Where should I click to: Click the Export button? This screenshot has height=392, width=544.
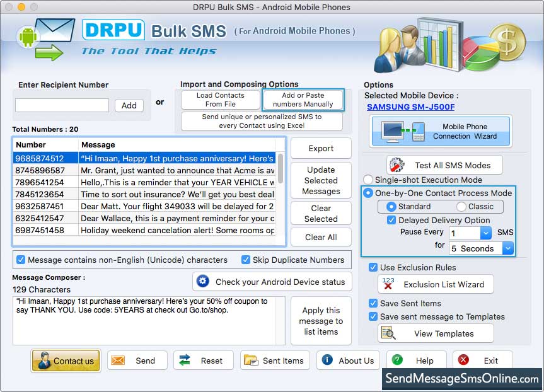click(x=321, y=149)
